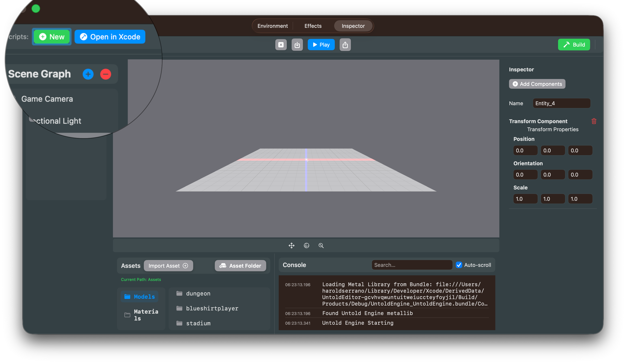This screenshot has height=364, width=626.
Task: Select the rotate gizmo icon
Action: pyautogui.click(x=306, y=245)
